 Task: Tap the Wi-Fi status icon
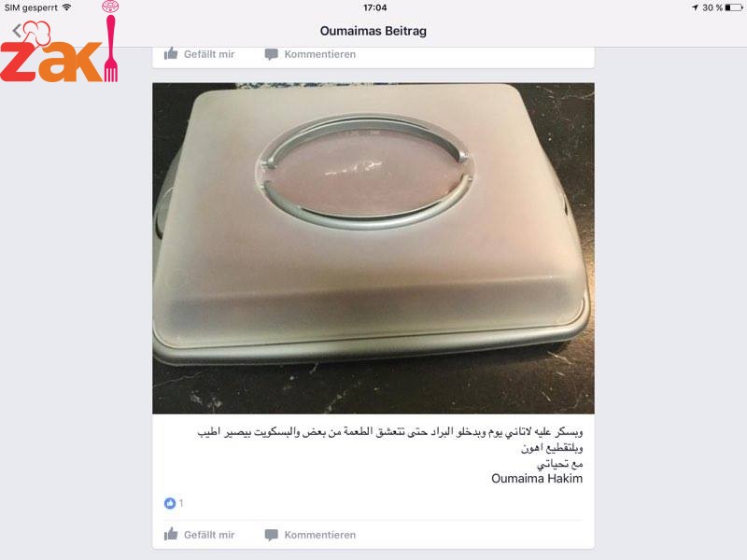click(x=66, y=7)
